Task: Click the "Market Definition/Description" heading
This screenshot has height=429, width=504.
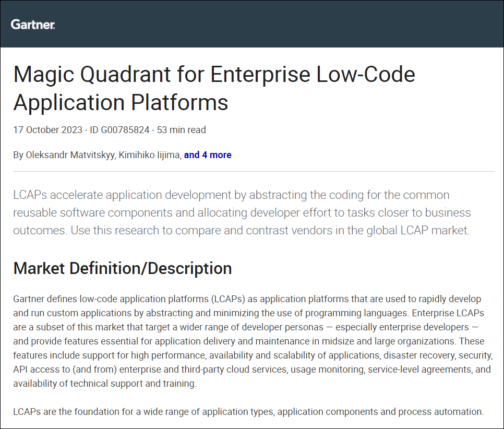Action: pos(123,268)
